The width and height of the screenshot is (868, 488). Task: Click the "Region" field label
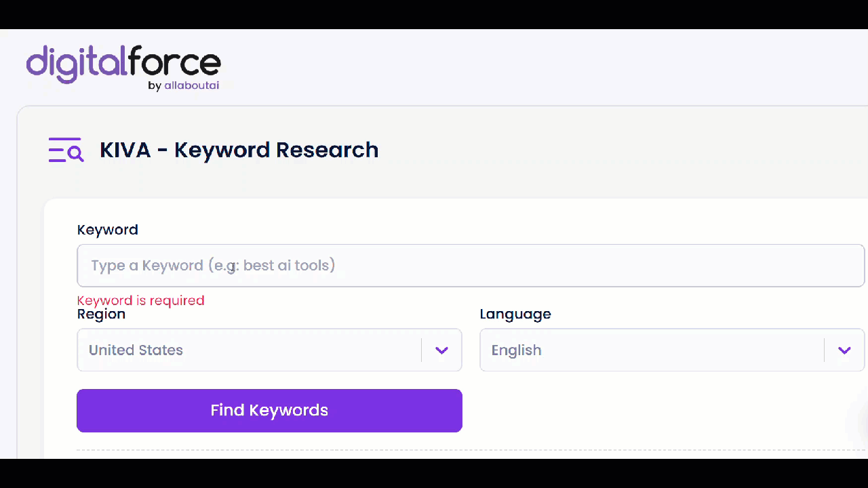point(101,314)
